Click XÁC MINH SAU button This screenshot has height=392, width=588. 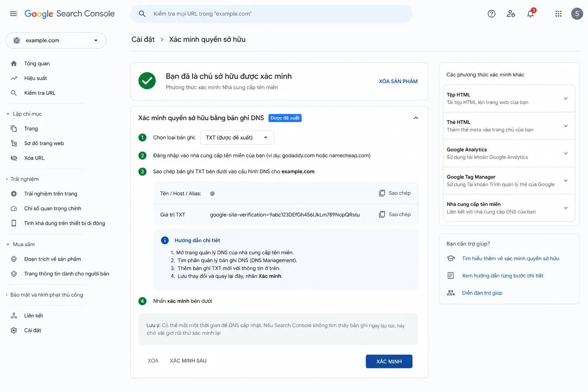click(188, 361)
